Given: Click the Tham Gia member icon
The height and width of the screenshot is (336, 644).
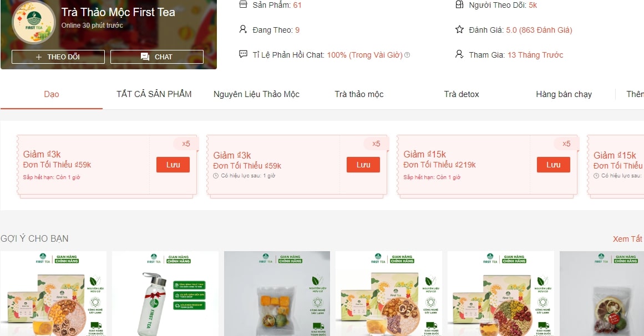Looking at the screenshot, I should click(x=459, y=54).
